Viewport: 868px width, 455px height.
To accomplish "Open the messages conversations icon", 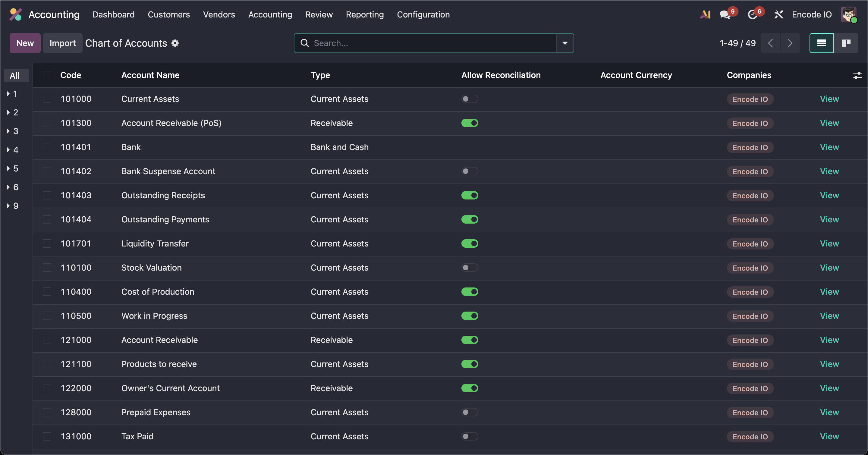I will pyautogui.click(x=725, y=14).
